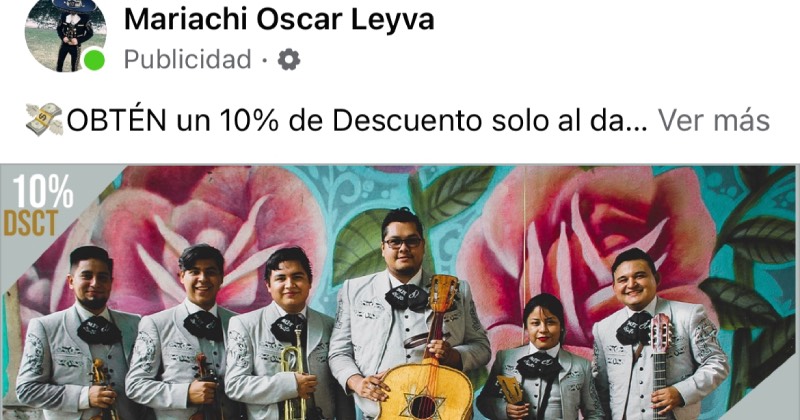Open ad settings gear next to Publicidad
Viewport: 800px width, 420px height.
(289, 60)
